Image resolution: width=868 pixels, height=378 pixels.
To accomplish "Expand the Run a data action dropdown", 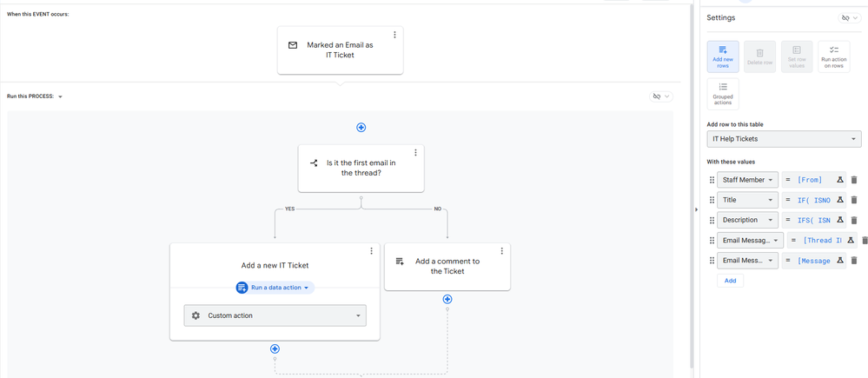I will point(275,288).
